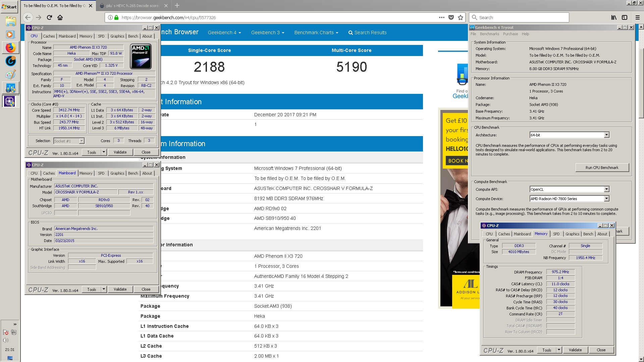Switch to Geekbench in the taskbar

pyautogui.click(x=10, y=88)
